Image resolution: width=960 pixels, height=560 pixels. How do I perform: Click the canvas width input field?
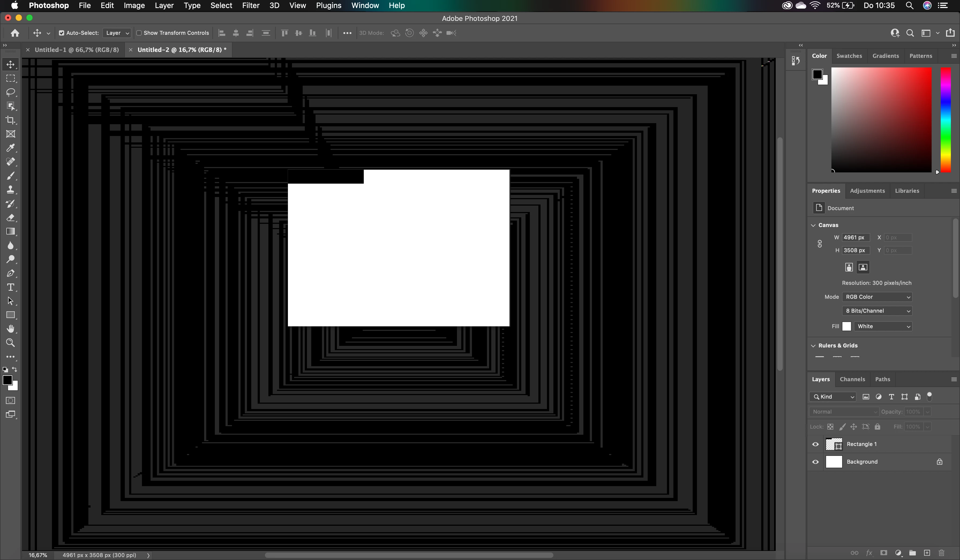(855, 237)
